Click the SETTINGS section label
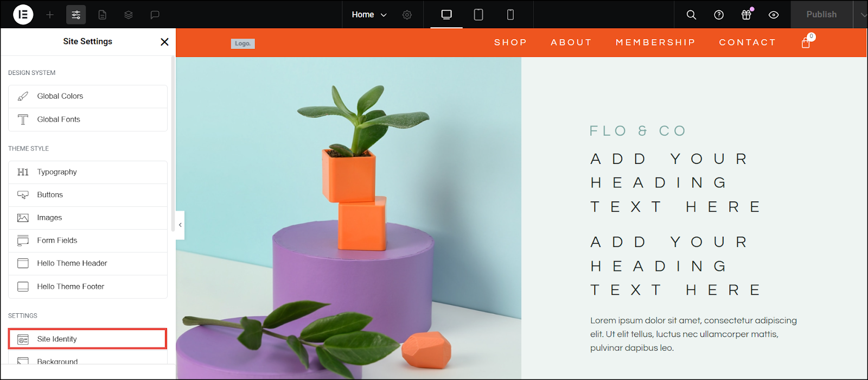The image size is (868, 380). [x=23, y=316]
